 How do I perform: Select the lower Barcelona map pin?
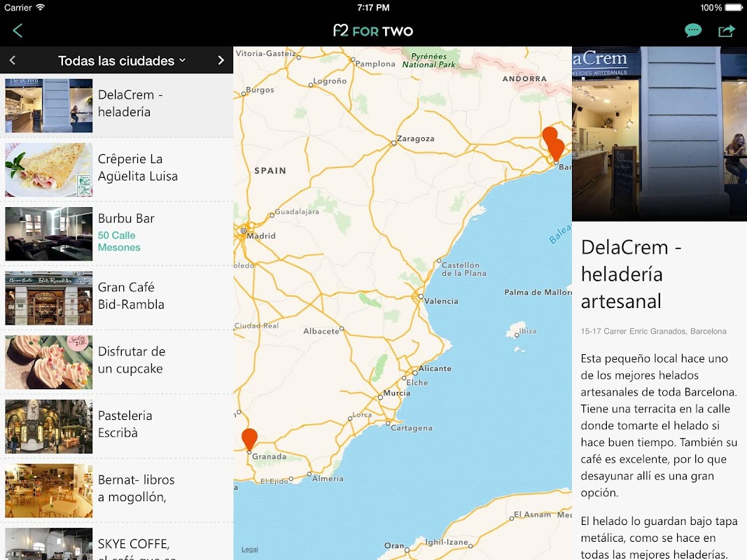(557, 150)
